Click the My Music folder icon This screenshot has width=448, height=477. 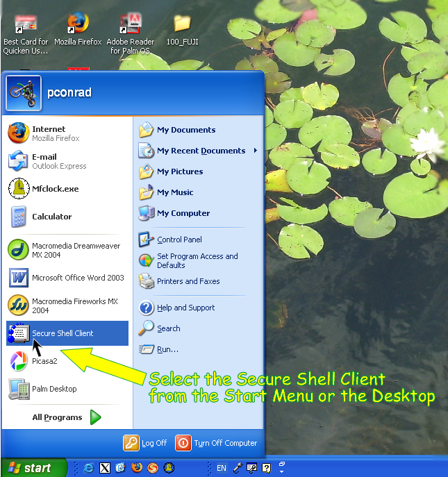click(146, 192)
